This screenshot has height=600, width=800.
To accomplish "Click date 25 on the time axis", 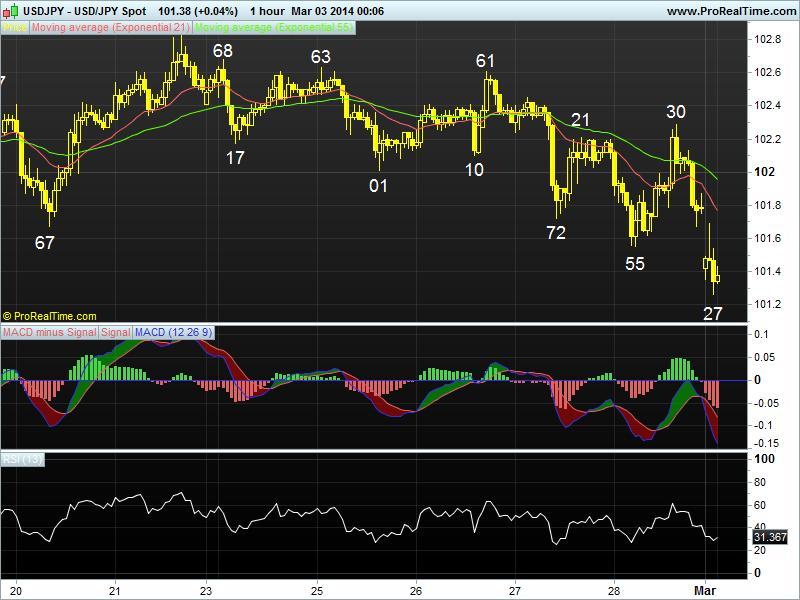I will click(x=316, y=591).
